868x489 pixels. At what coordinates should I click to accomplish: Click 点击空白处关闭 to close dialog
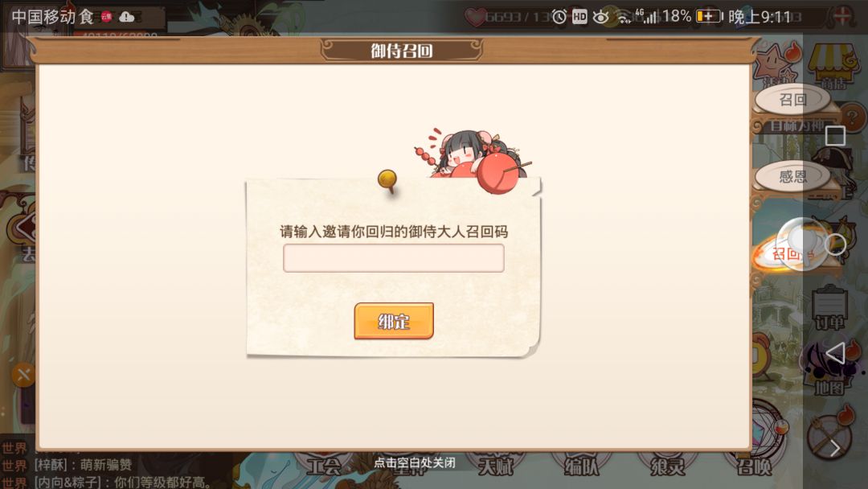[x=415, y=462]
